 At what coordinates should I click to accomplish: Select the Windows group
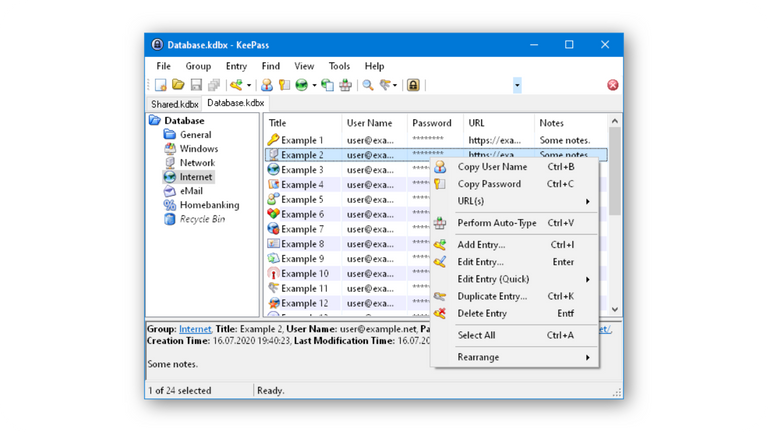pyautogui.click(x=199, y=149)
